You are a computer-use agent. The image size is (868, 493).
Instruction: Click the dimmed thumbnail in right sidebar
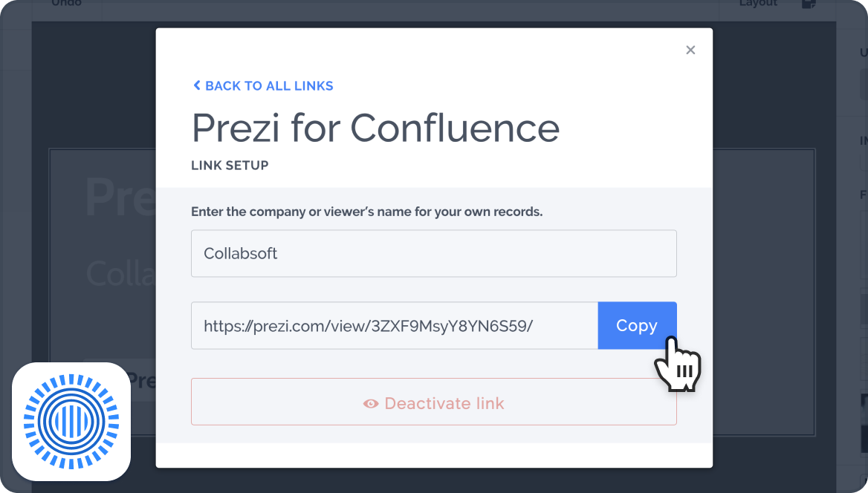pos(864,423)
